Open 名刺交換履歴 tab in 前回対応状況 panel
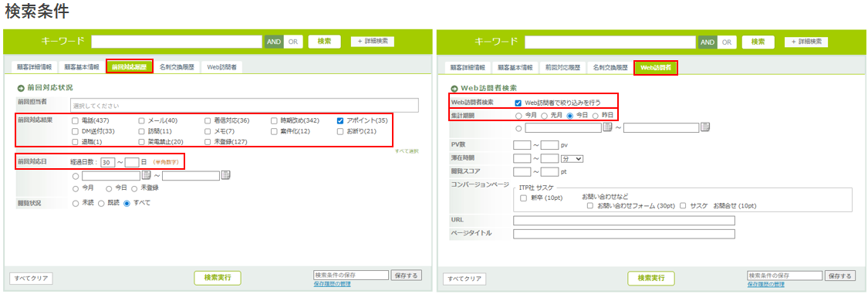This screenshot has width=868, height=294. tap(177, 67)
